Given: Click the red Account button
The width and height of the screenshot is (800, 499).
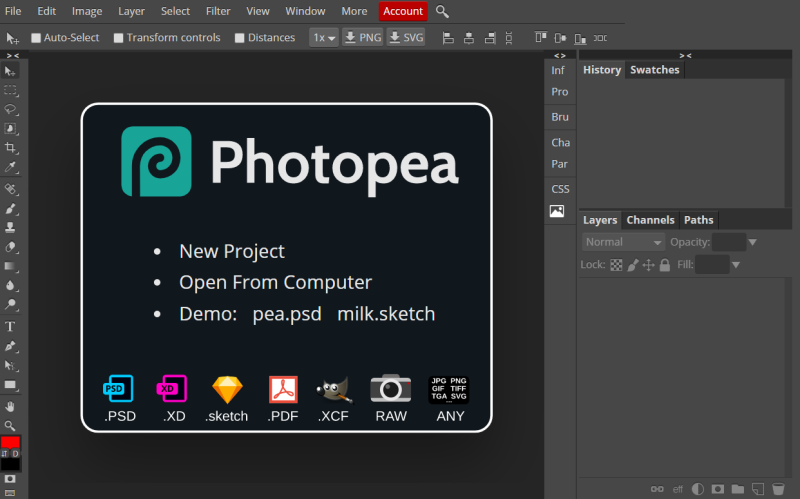Looking at the screenshot, I should [x=403, y=11].
